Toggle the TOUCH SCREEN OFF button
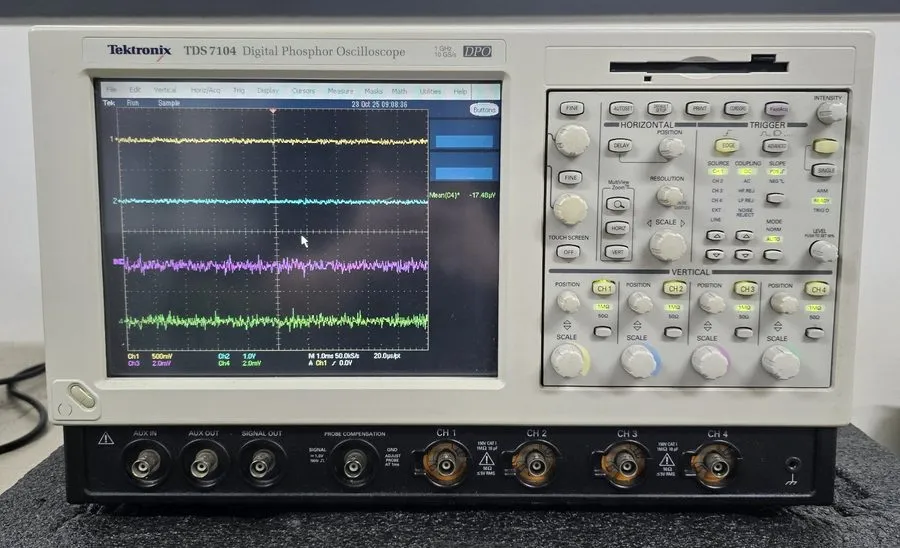Image resolution: width=900 pixels, height=548 pixels. [568, 252]
